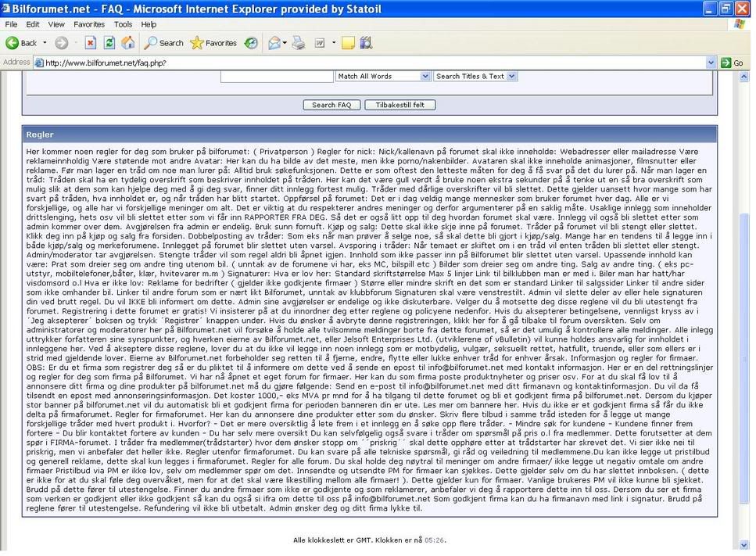Open the History toolbar icon

point(251,43)
